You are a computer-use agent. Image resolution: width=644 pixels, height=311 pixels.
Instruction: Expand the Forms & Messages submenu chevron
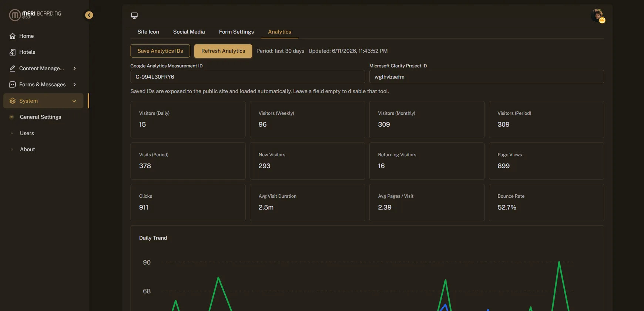pos(74,85)
